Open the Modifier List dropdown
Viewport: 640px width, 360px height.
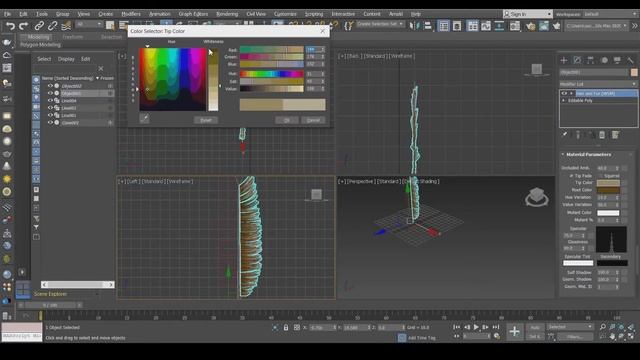[x=598, y=84]
